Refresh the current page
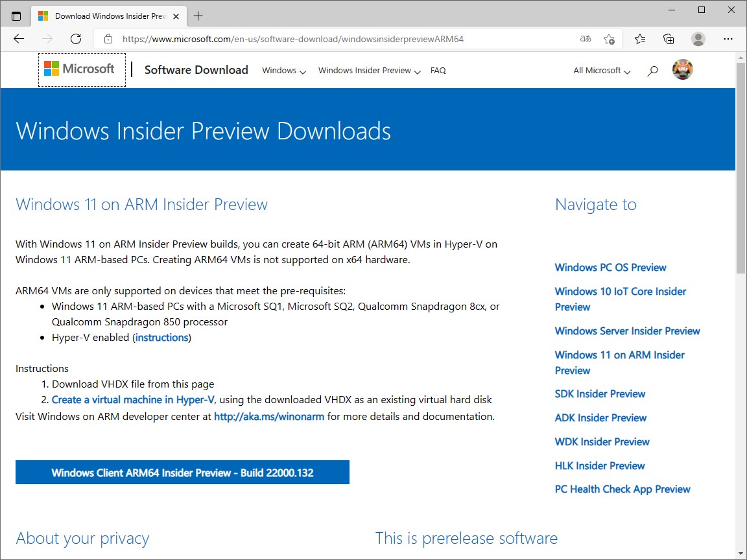Viewport: 747px width, 560px height. coord(76,39)
